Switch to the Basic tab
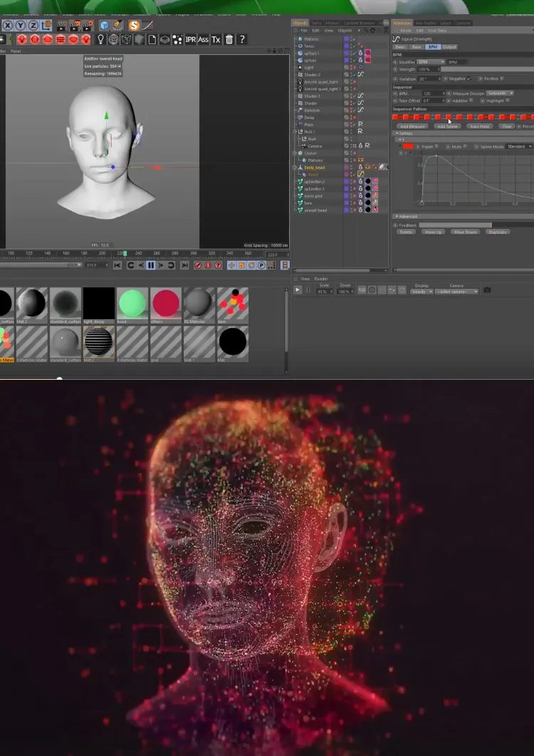 pos(399,47)
